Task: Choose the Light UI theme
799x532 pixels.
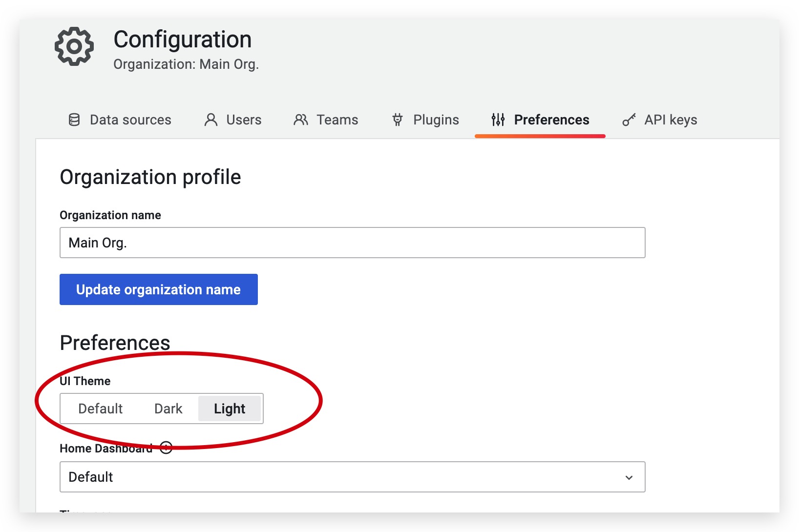Action: pos(230,409)
